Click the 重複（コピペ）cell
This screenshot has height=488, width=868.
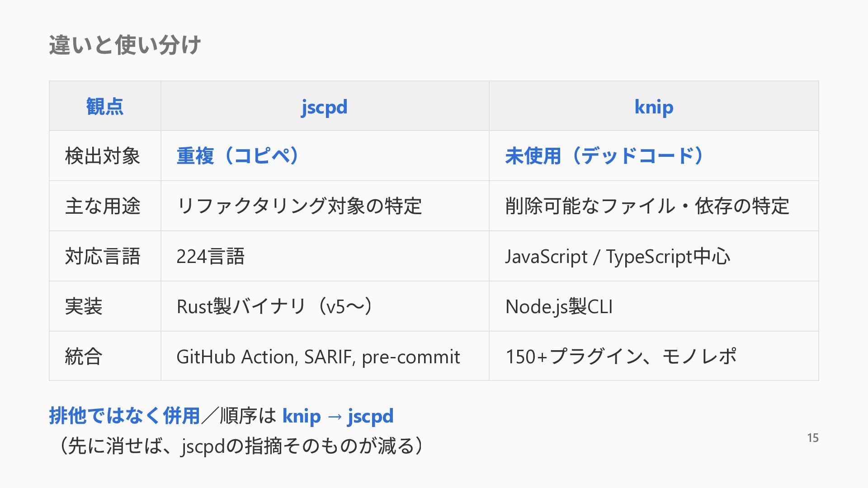[325, 156]
